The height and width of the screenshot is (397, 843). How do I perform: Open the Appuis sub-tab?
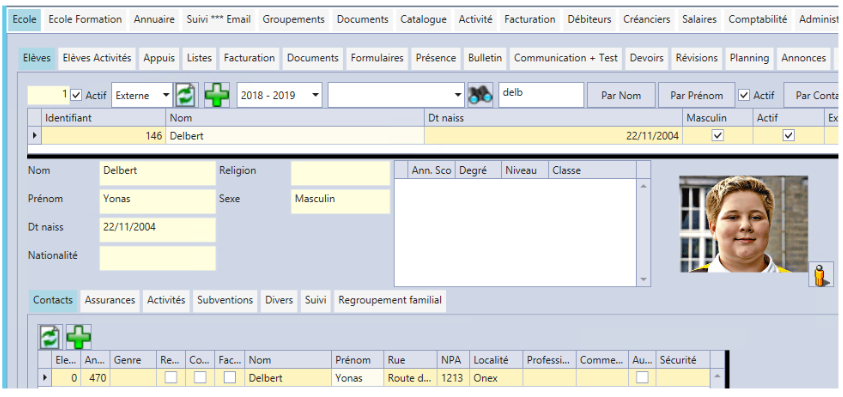[159, 58]
